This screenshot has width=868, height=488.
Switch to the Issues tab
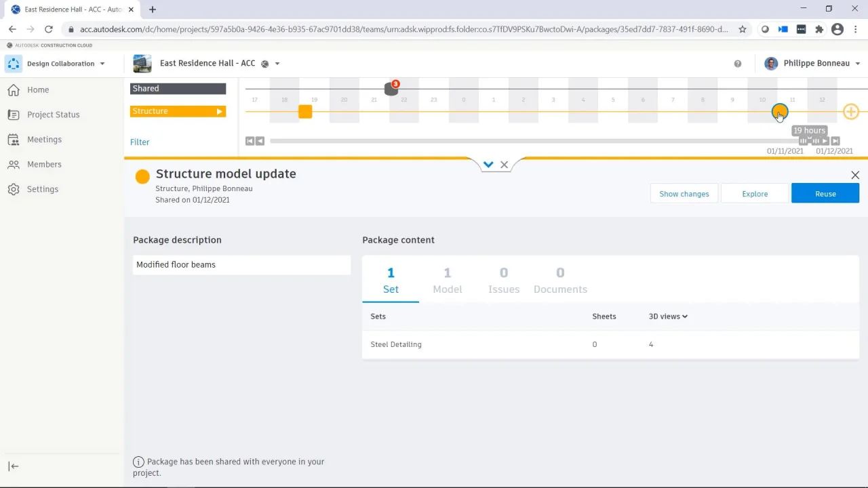tap(504, 280)
